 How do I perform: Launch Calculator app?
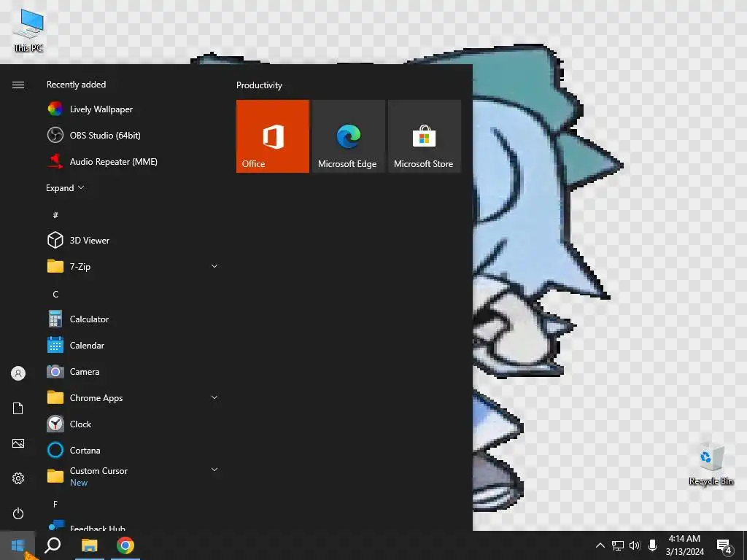coord(133,319)
